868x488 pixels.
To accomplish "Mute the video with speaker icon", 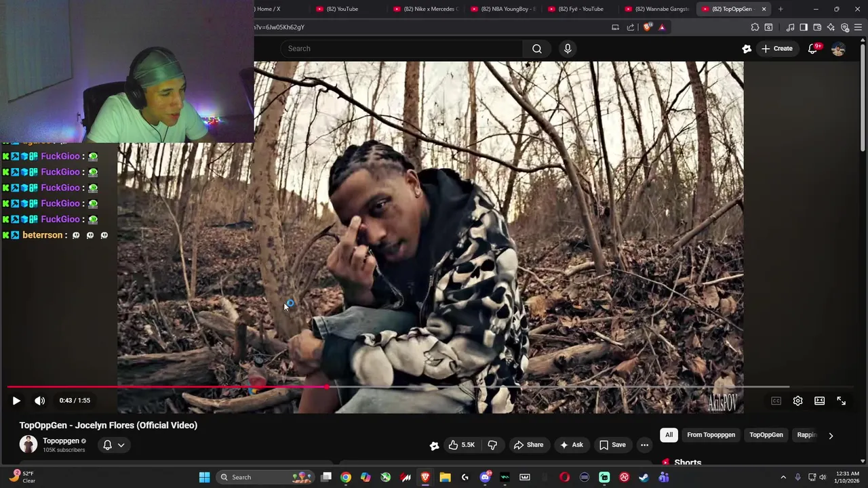I will click(40, 401).
